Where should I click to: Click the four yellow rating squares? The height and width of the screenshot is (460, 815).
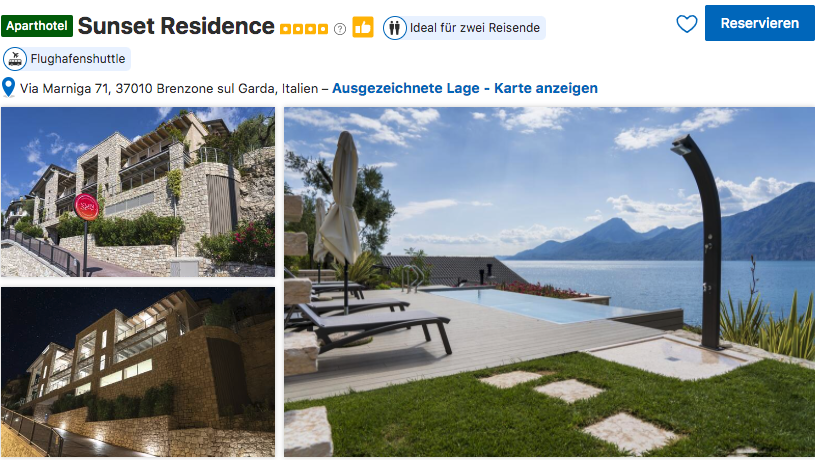pos(304,29)
